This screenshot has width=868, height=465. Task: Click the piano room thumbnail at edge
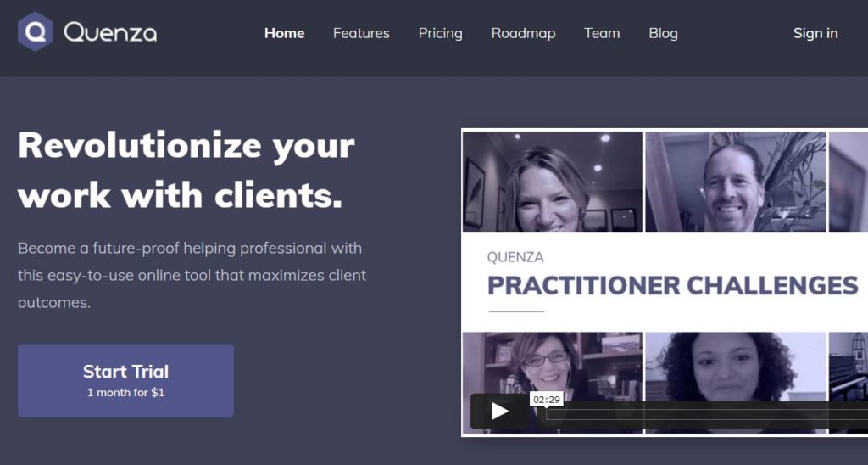848,366
